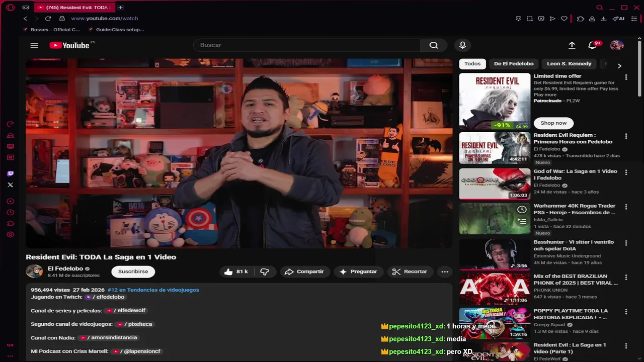Open options for God of War video
Image resolution: width=644 pixels, height=362 pixels.
point(626,172)
